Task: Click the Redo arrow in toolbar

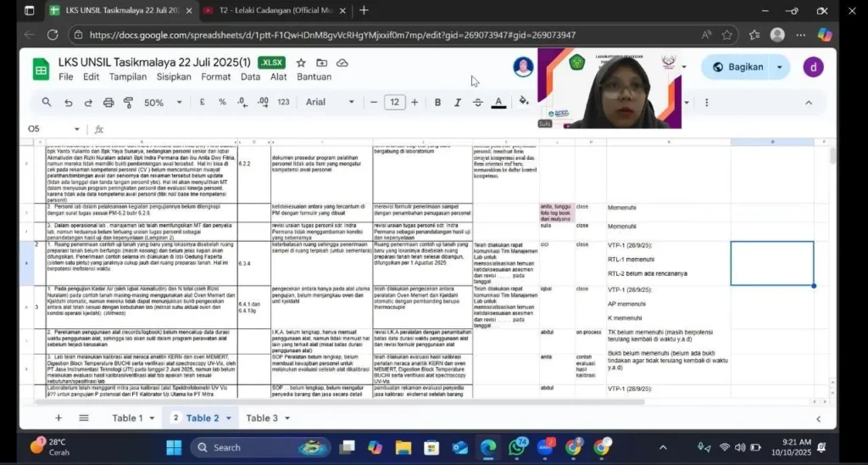Action: pyautogui.click(x=88, y=103)
